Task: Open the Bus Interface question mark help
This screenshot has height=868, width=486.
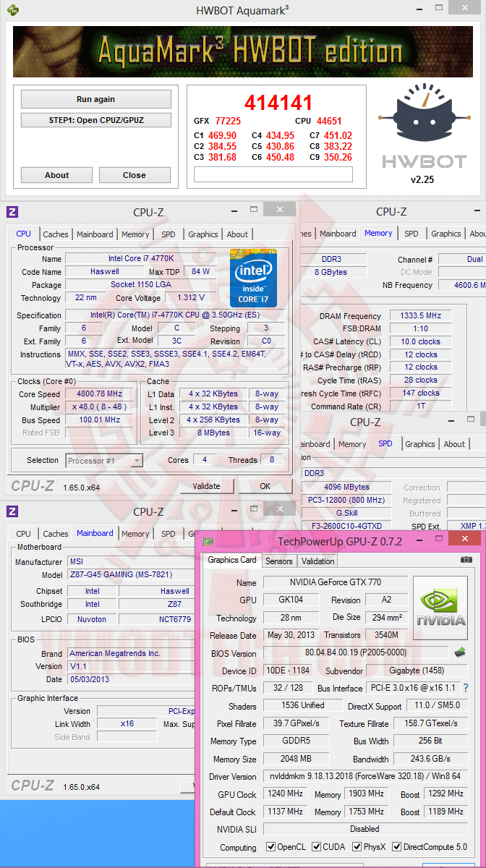Action: [x=465, y=688]
